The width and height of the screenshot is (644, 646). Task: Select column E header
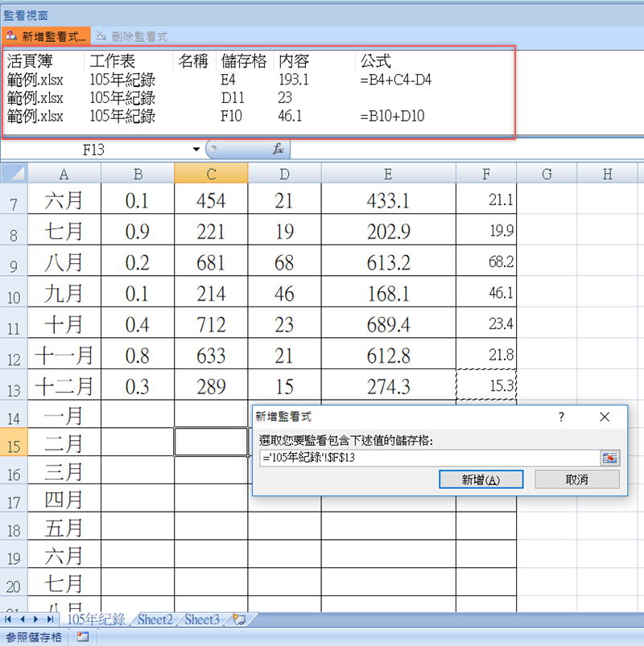(x=388, y=174)
